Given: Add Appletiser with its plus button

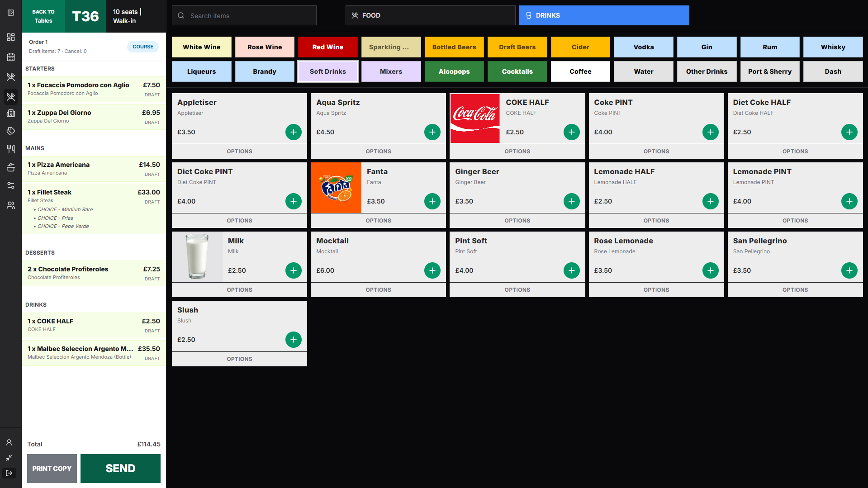Looking at the screenshot, I should coord(294,132).
